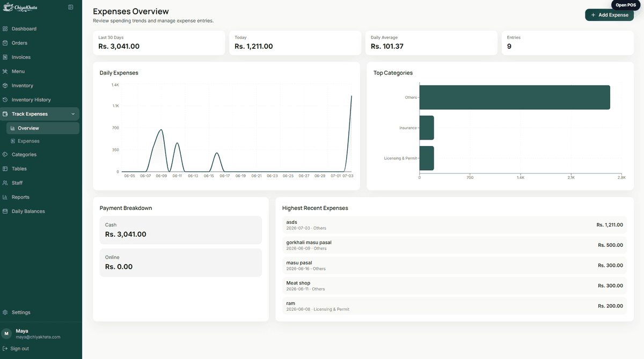
Task: Go to Orders
Action: [x=19, y=43]
